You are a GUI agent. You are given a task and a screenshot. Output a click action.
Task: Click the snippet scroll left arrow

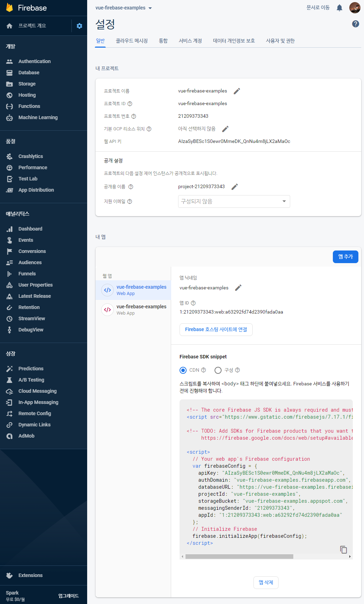tap(182, 556)
